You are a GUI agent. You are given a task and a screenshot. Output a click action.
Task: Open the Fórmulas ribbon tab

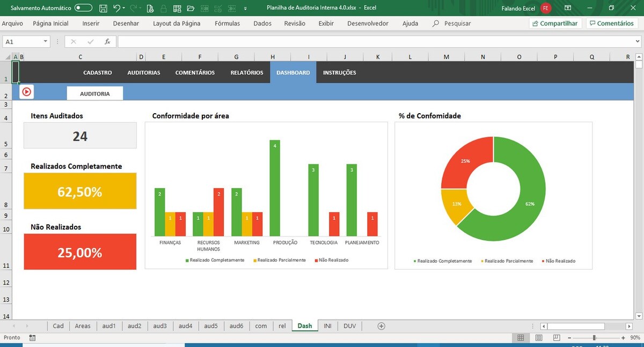click(227, 24)
